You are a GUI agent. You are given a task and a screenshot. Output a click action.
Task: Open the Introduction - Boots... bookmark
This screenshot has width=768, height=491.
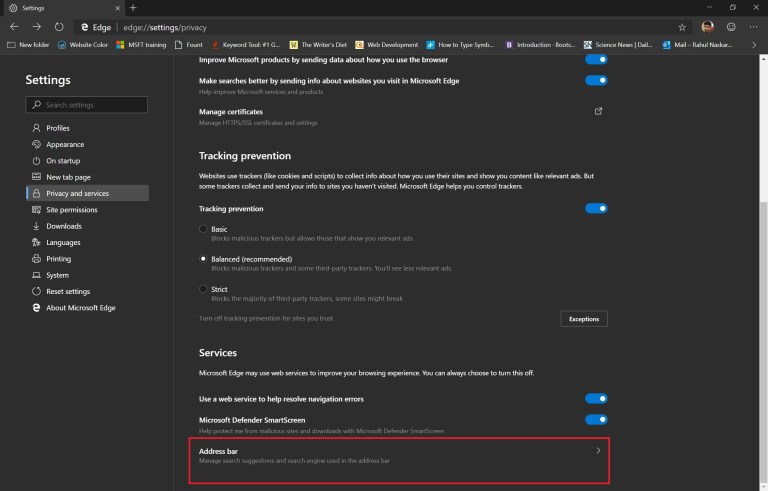540,45
